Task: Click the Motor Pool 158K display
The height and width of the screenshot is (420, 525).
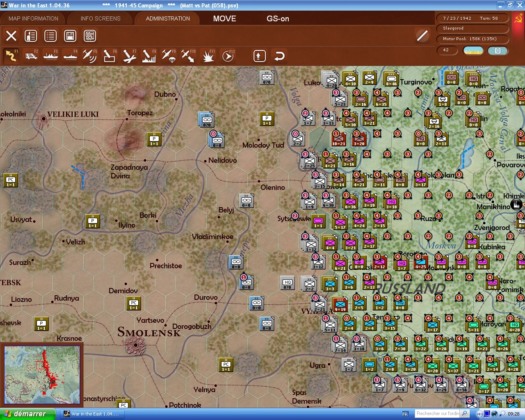Action: click(473, 39)
